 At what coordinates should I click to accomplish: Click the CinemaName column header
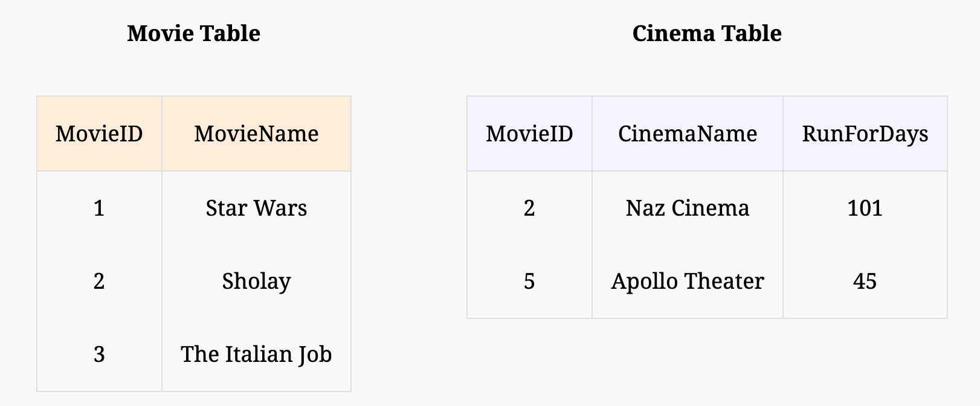[687, 134]
